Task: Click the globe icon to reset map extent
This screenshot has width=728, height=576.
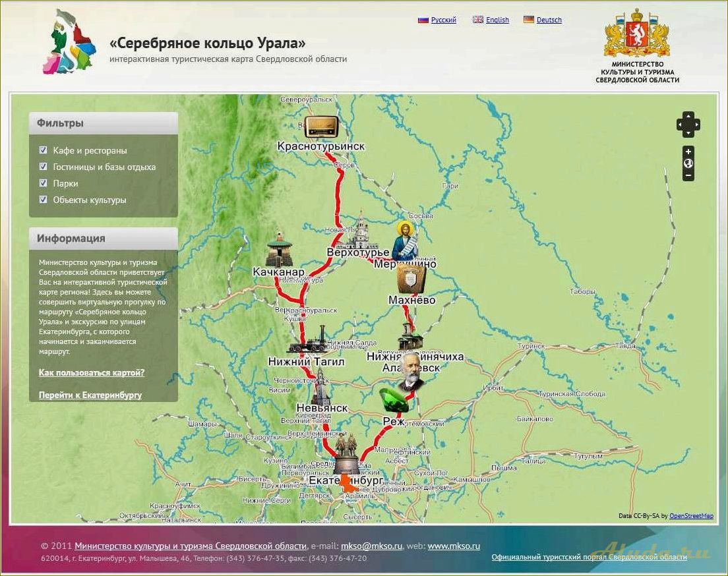Action: pos(688,164)
